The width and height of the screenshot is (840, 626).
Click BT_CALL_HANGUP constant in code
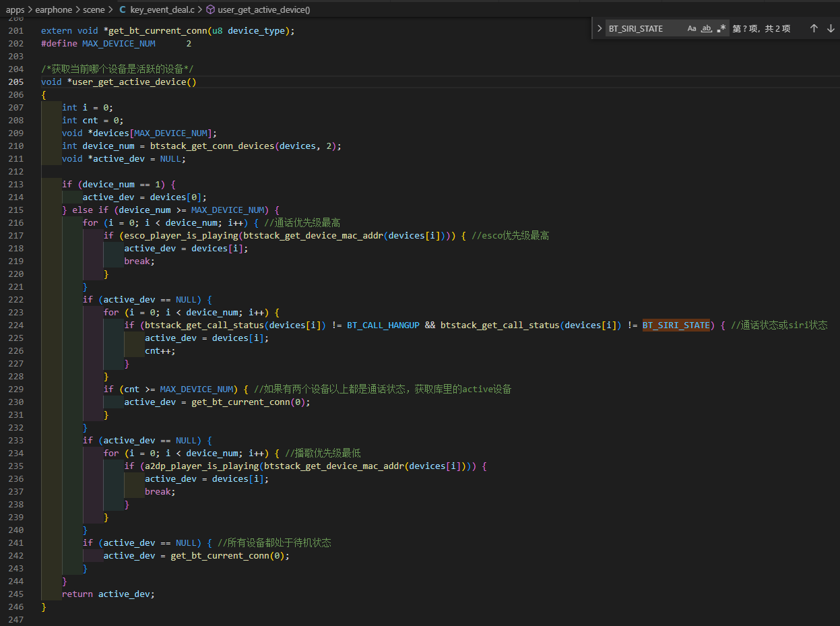383,325
